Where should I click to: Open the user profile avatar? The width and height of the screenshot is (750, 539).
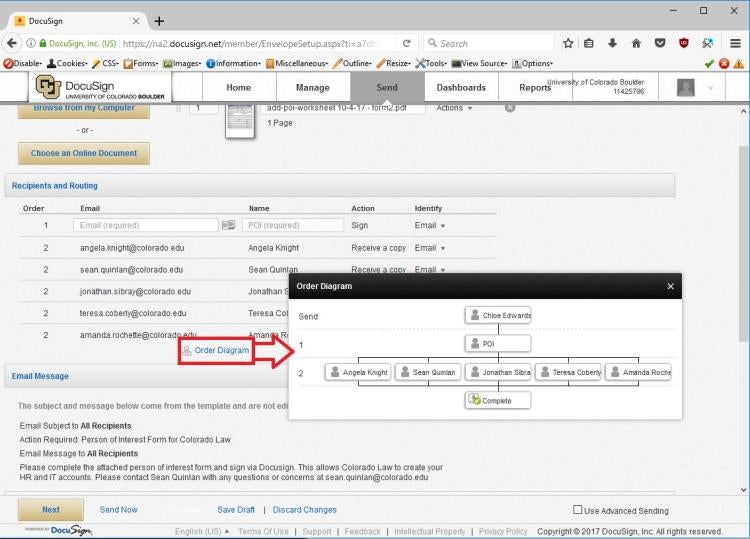click(x=686, y=88)
